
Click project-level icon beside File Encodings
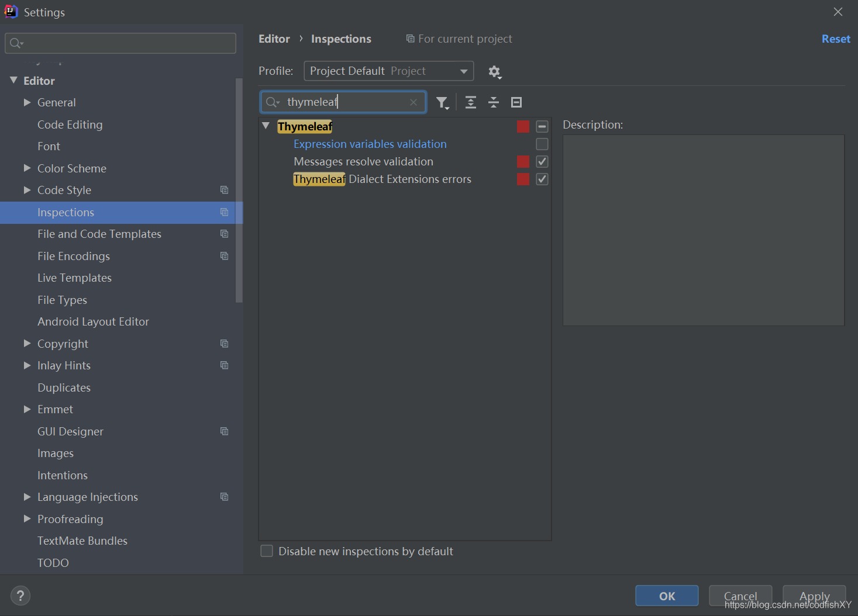224,256
